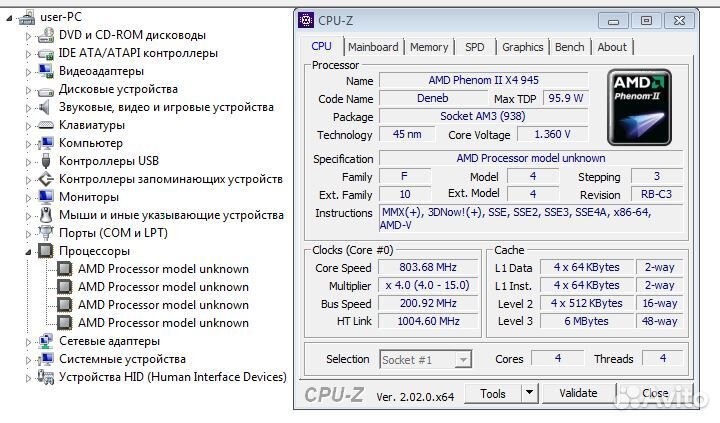Minimize the CPU-Z window
The image size is (720, 423).
[613, 21]
